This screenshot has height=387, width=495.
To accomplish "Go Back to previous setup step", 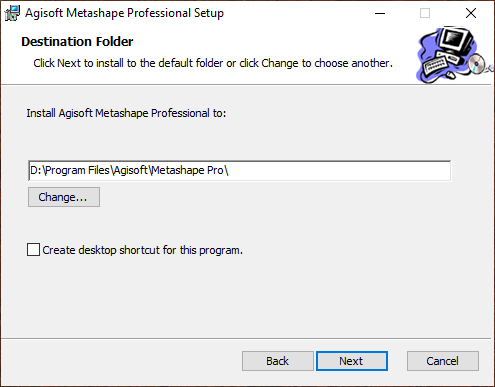I will coord(278,361).
